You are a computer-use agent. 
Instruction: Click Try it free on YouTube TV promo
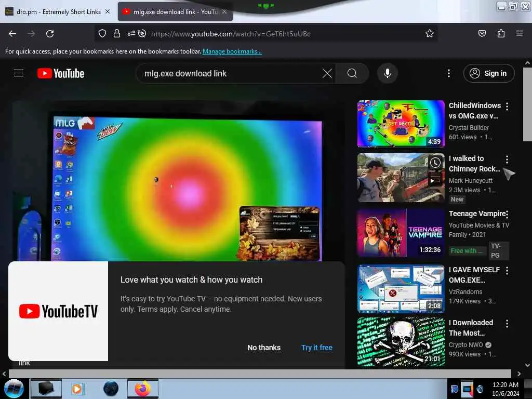tap(316, 348)
